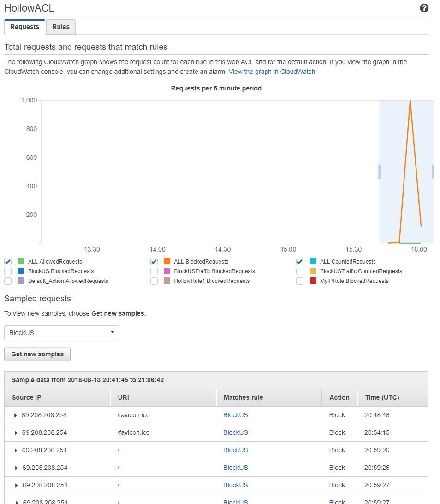440x504 pixels.
Task: Open the BlockUS rule dropdown
Action: (x=61, y=333)
